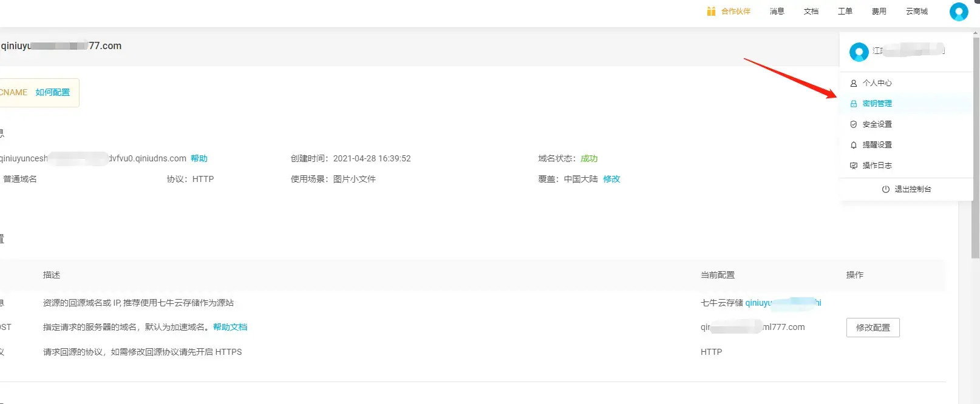Click the power icon for 退出控制台
Screen dimensions: 980x404
(x=885, y=189)
